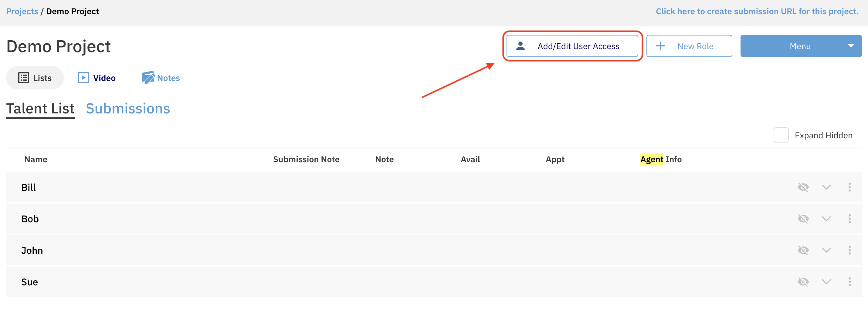
Task: Select the Talent List tab
Action: pyautogui.click(x=40, y=109)
